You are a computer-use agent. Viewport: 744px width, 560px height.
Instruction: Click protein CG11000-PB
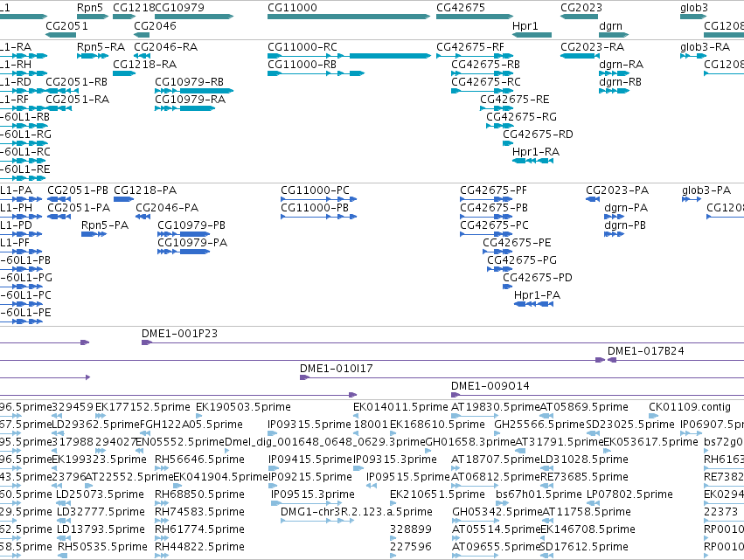[315, 208]
